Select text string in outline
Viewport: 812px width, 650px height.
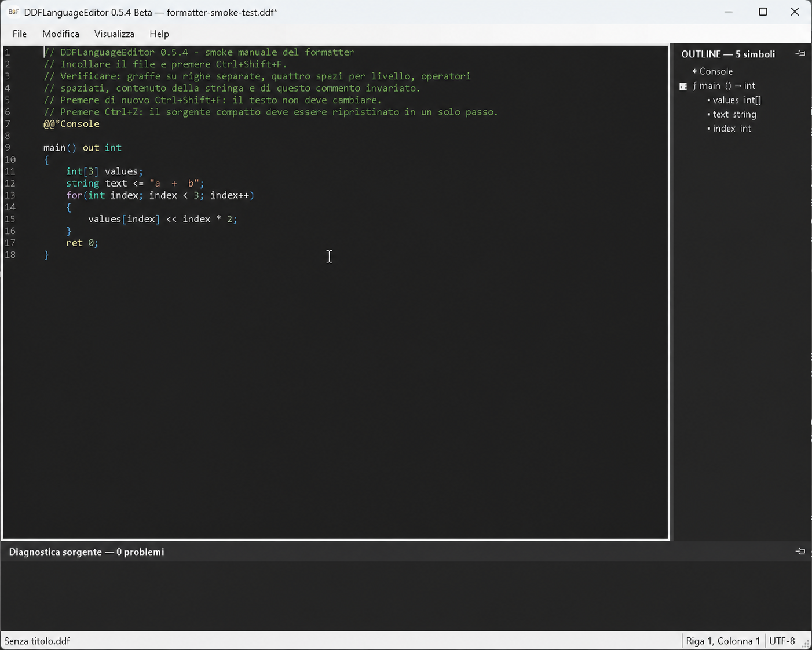[731, 114]
